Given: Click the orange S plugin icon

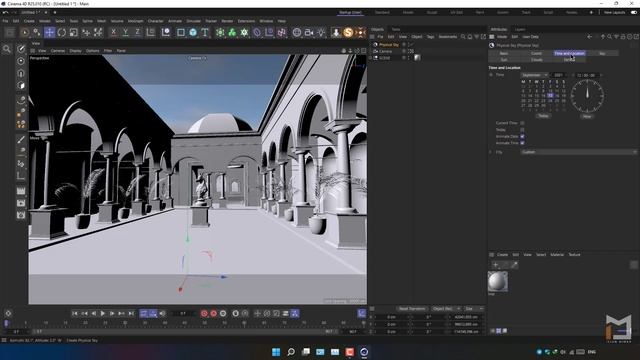Looking at the screenshot, I should click(x=348, y=32).
